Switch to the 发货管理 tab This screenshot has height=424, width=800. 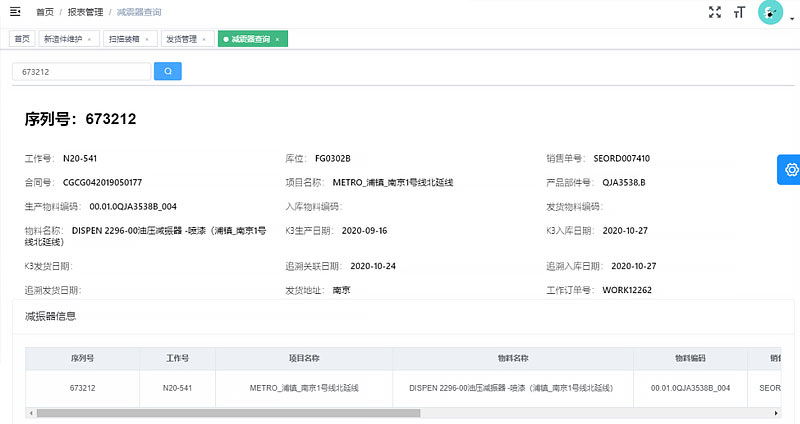181,39
